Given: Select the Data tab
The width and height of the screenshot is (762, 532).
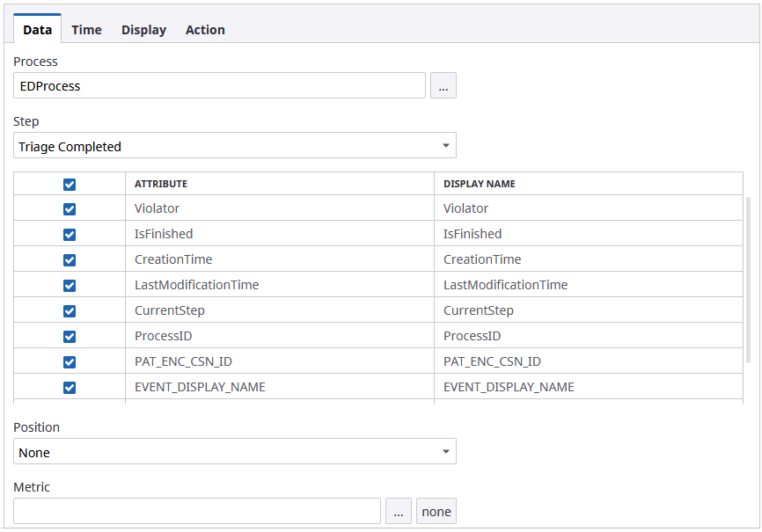Looking at the screenshot, I should (x=37, y=30).
